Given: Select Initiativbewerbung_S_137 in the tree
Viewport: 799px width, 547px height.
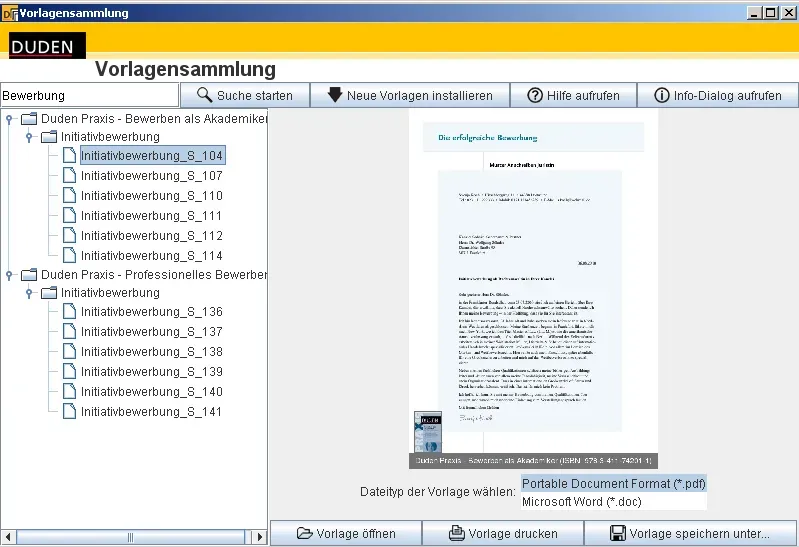Looking at the screenshot, I should (x=152, y=331).
